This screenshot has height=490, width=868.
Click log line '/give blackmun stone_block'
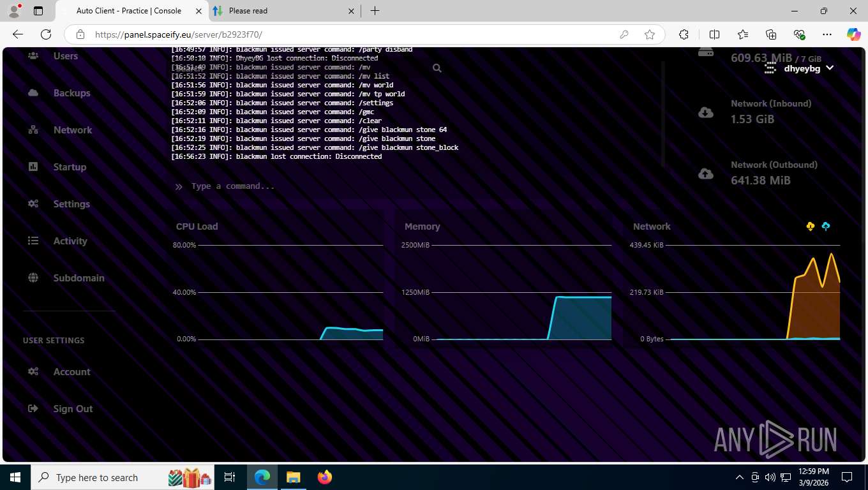pyautogui.click(x=315, y=147)
